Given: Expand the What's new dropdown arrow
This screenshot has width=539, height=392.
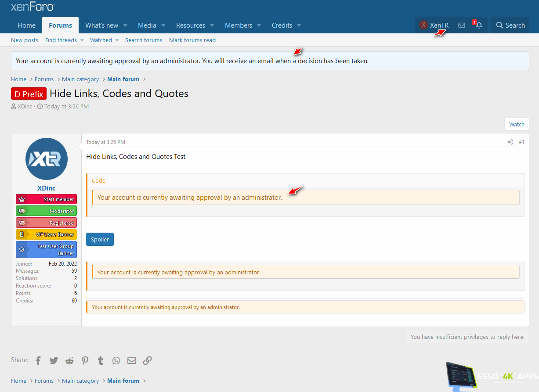Looking at the screenshot, I should [x=125, y=25].
